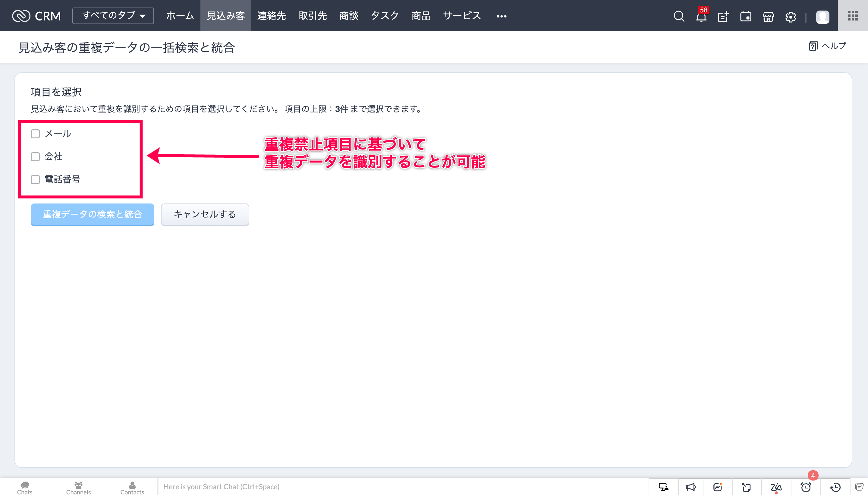Open the marketplace store icon
The width and height of the screenshot is (868, 495).
[768, 16]
